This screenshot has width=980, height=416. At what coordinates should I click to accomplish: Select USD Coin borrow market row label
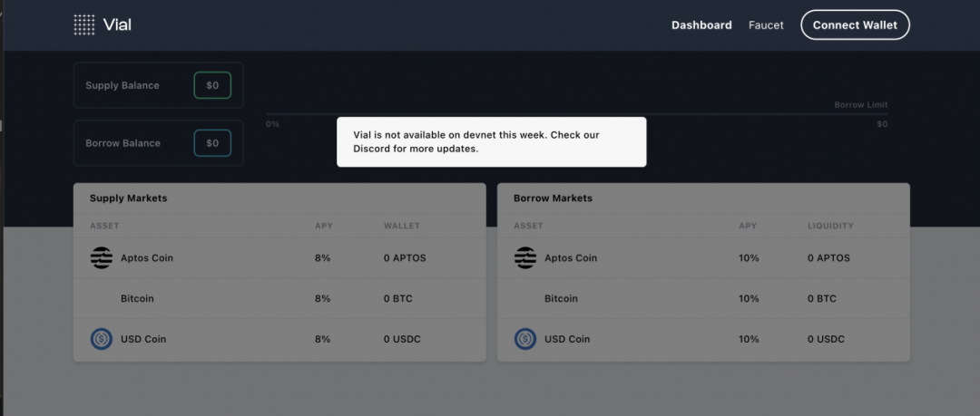567,339
